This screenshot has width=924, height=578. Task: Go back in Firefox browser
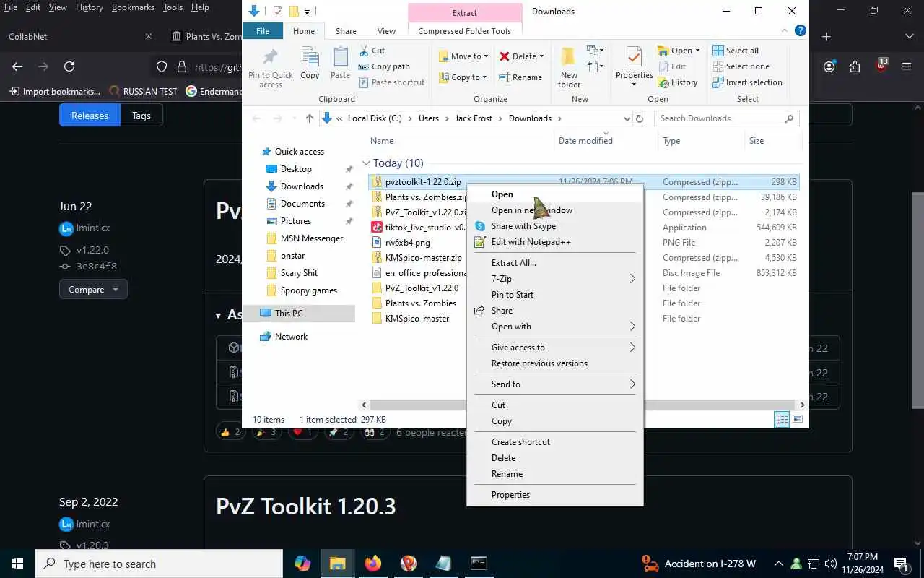point(17,66)
